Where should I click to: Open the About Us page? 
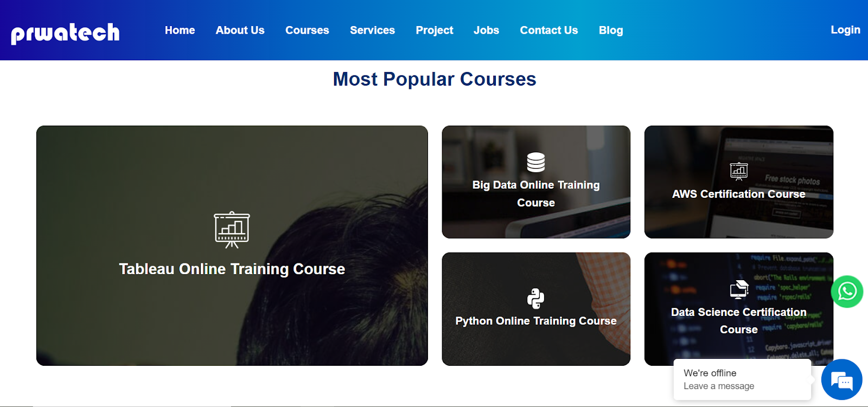click(x=240, y=30)
